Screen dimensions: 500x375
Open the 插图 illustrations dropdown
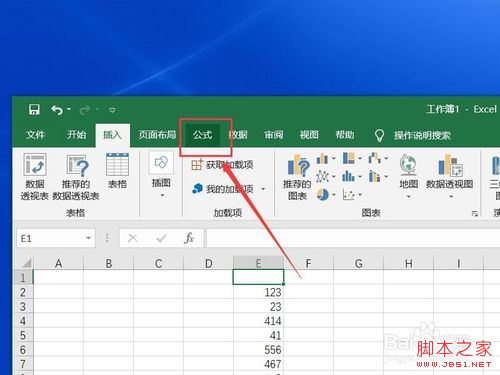coord(161,175)
